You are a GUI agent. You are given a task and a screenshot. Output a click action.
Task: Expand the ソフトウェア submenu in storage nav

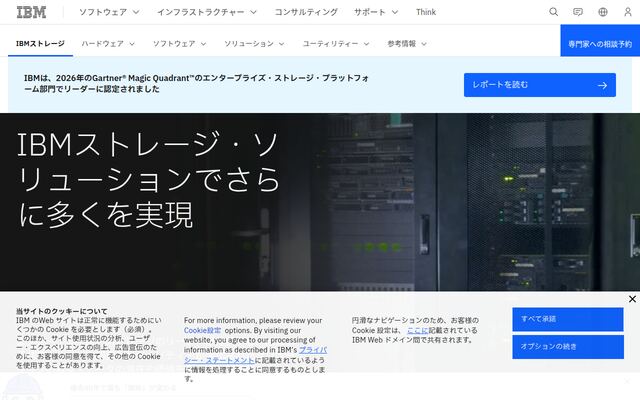point(179,44)
